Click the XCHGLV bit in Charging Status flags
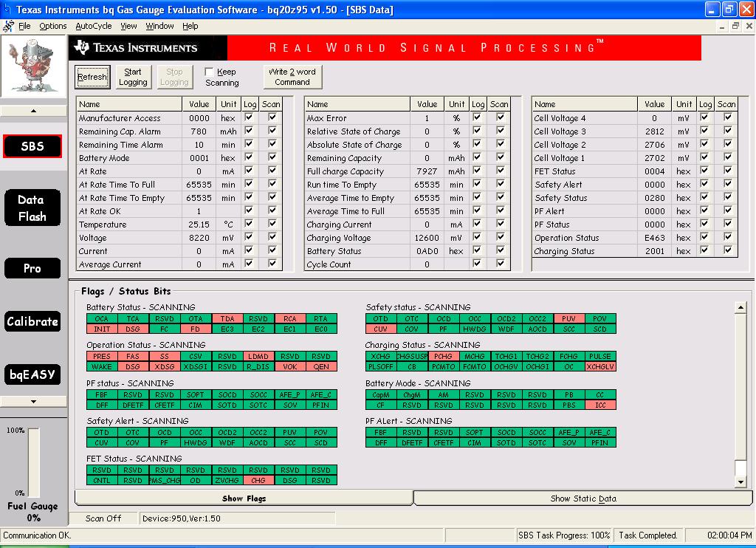 (600, 366)
